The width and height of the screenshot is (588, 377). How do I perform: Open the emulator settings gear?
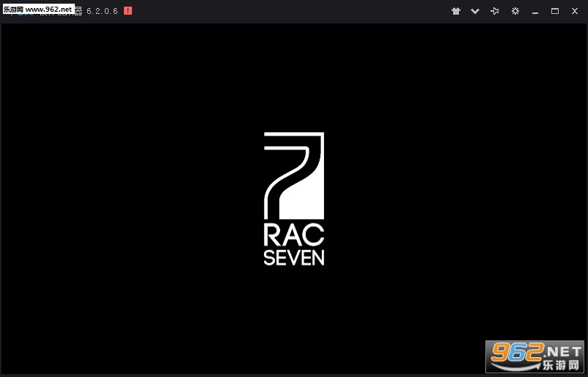[x=515, y=11]
